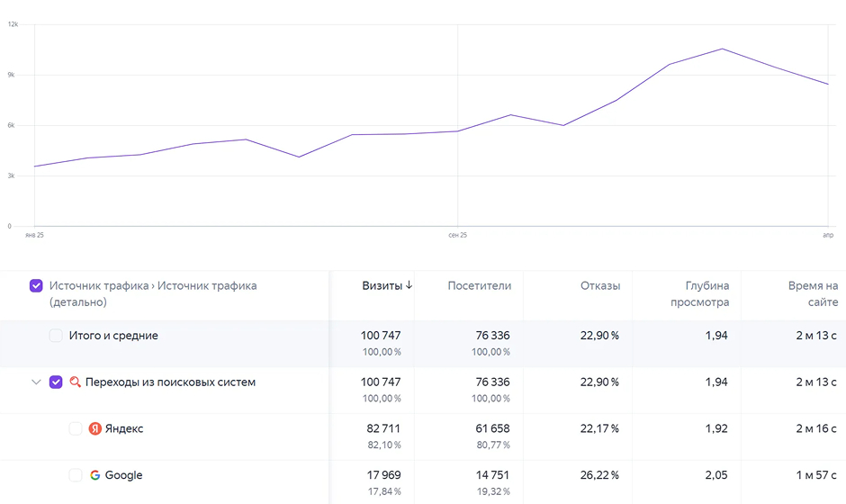Click the Google visitors value 14 751
Screen dimensions: 846x504
point(492,475)
